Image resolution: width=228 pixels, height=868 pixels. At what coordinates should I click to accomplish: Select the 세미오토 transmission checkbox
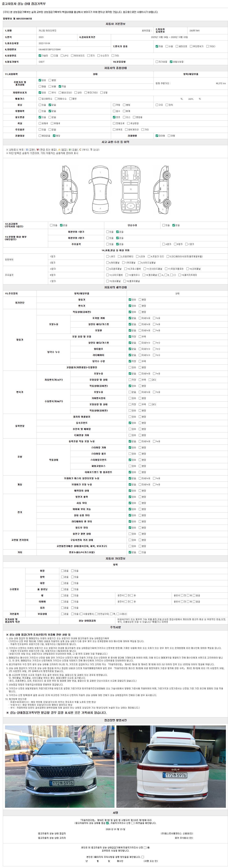pyautogui.click(x=177, y=46)
